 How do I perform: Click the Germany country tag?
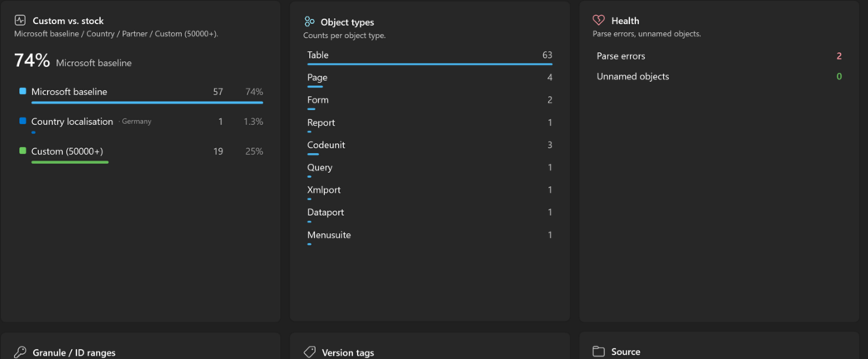(135, 122)
